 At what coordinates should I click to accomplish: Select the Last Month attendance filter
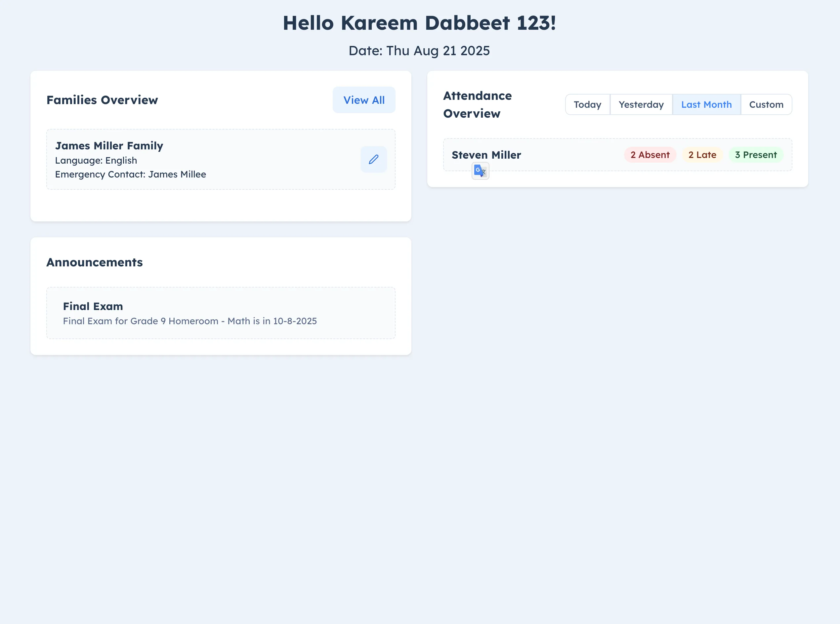click(706, 104)
